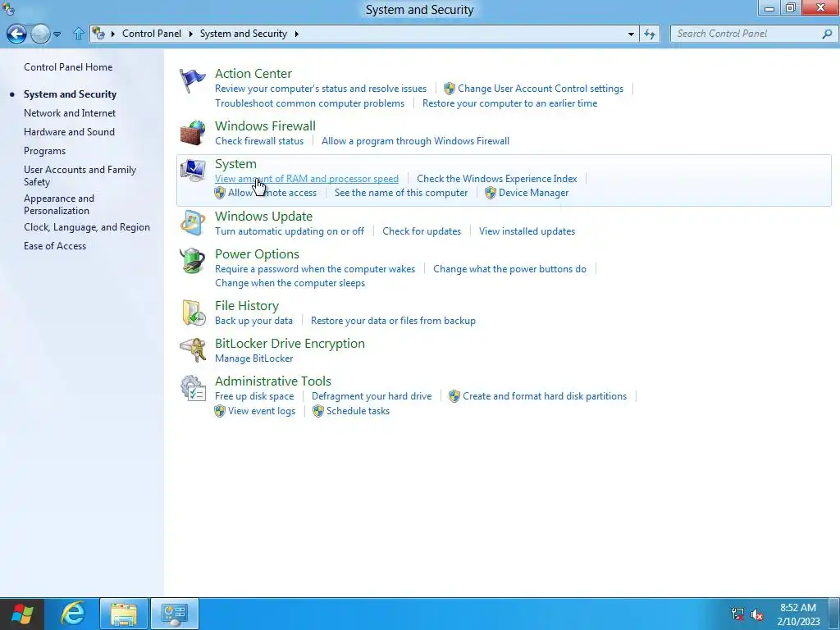Click View amount of RAM and processor speed
The height and width of the screenshot is (630, 840).
tap(307, 178)
